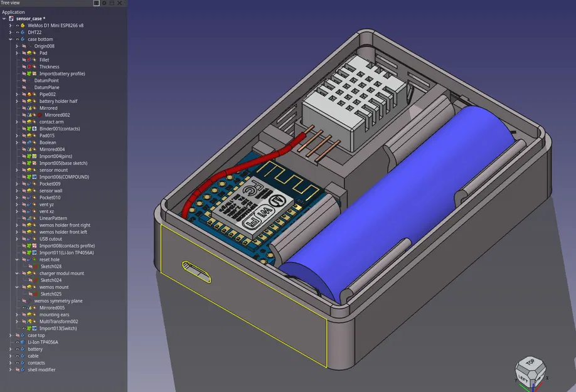Select the 'DatumPlane' tree row
This screenshot has height=392, width=576.
[46, 87]
